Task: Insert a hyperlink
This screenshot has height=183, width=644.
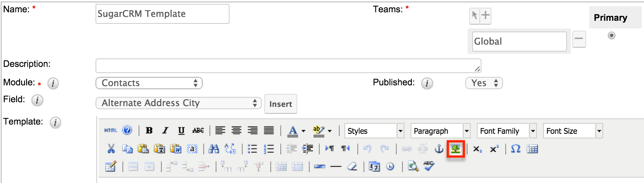Action: pos(406,149)
